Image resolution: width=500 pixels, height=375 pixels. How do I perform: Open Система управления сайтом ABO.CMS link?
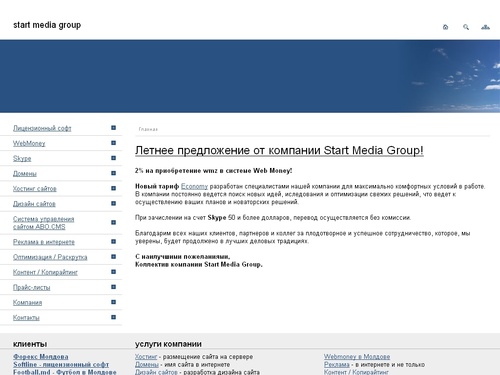click(43, 223)
